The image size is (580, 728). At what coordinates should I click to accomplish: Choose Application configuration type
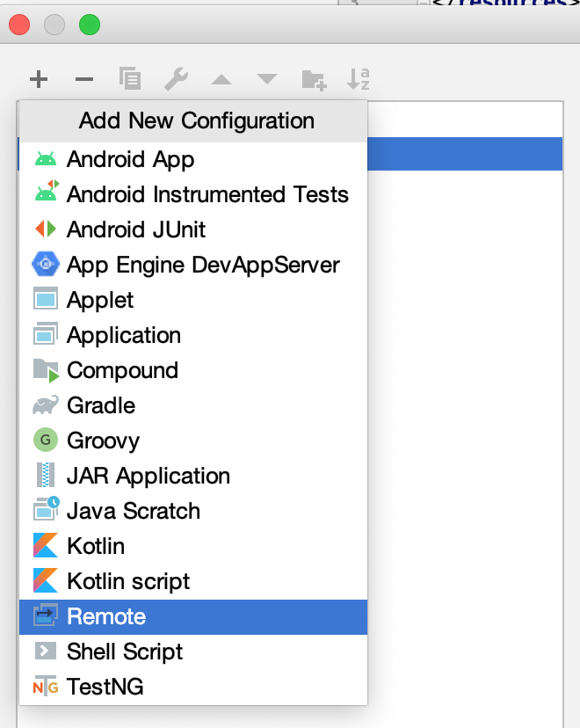193,335
